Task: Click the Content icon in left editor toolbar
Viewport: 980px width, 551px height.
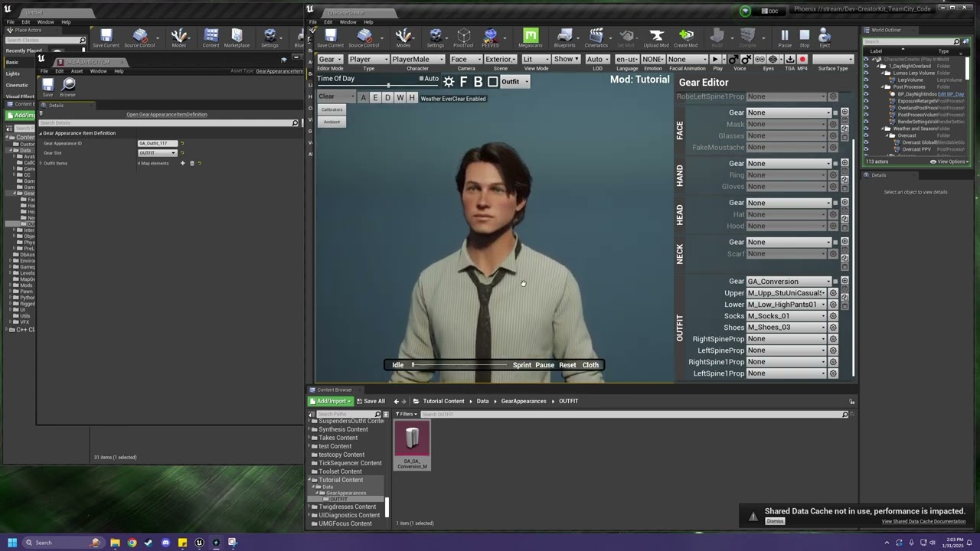Action: coord(211,37)
